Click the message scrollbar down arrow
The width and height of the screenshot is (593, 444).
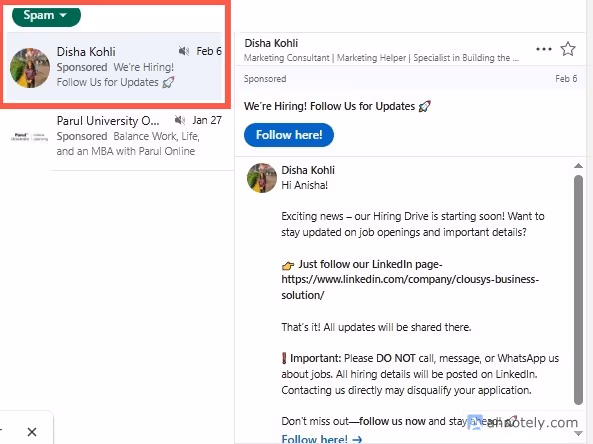click(x=578, y=433)
